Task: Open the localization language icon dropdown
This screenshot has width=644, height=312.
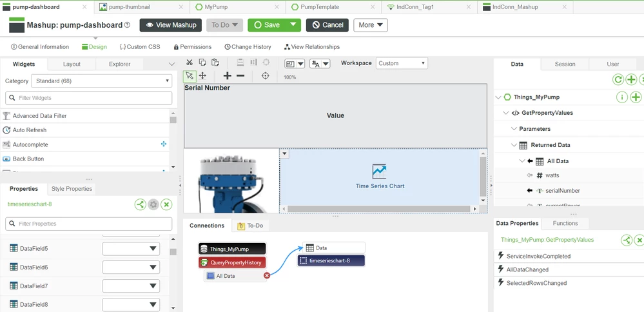Action: 320,64
